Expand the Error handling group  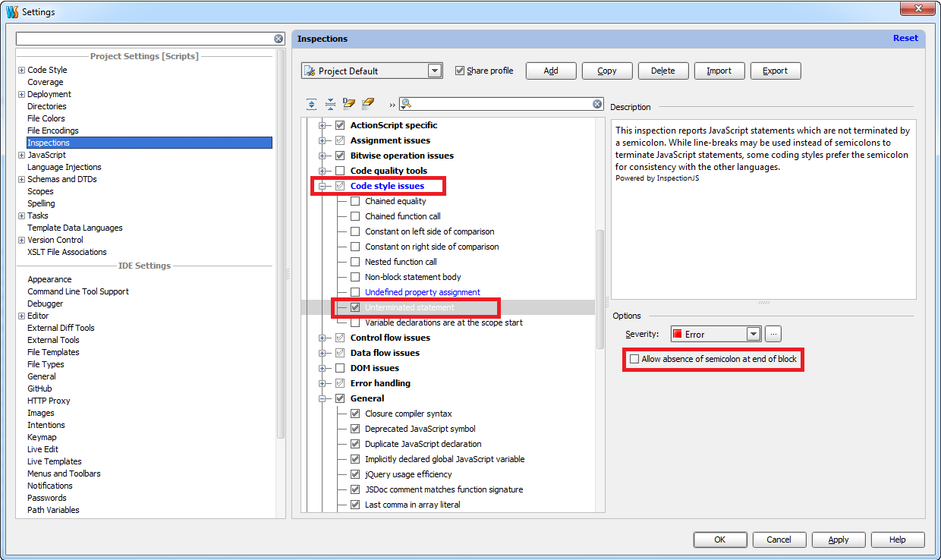point(322,383)
